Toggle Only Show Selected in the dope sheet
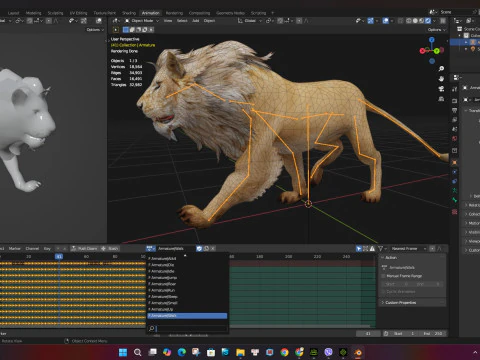 tap(359, 249)
